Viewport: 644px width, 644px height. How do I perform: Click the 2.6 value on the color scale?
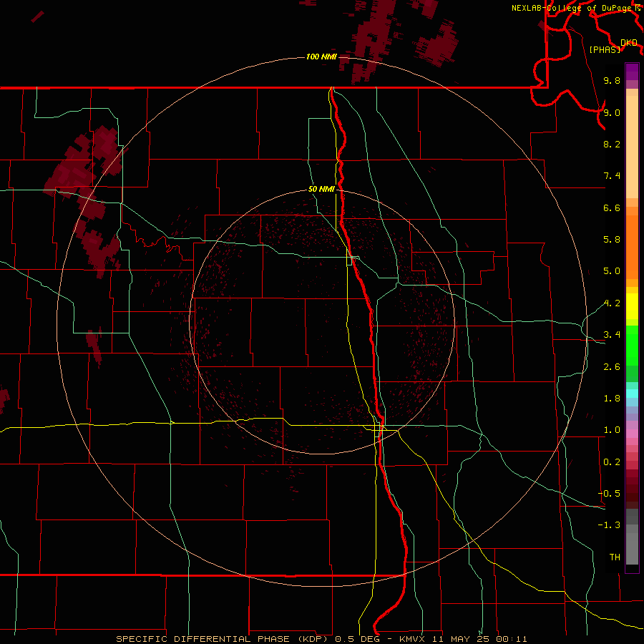[x=612, y=367]
